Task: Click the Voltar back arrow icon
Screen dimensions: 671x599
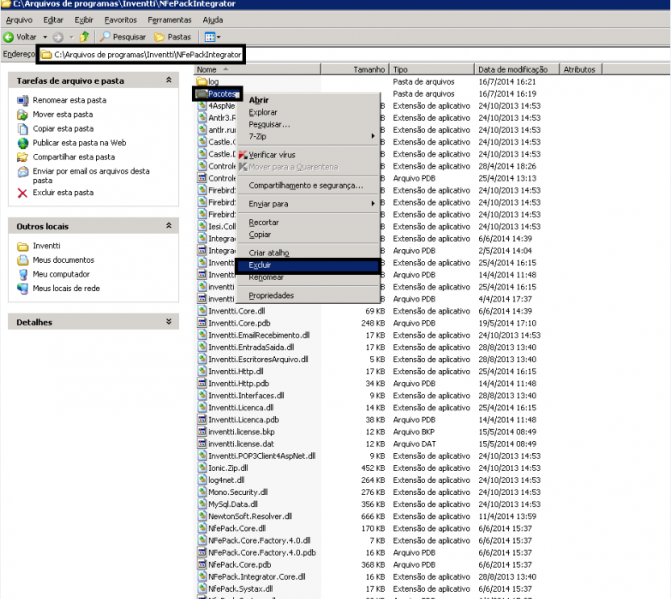Action: click(9, 37)
